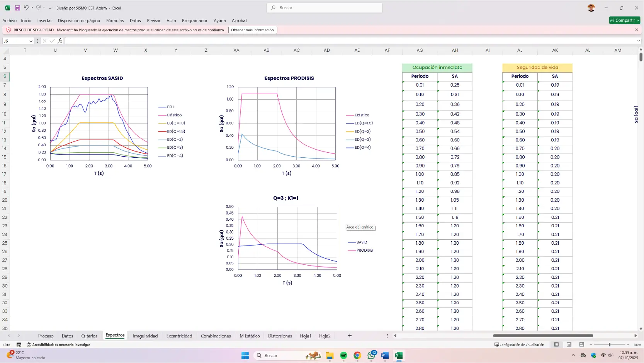Screen dimensions: 644x363
Task: Dismiss the security risk warning bar
Action: 637,30
